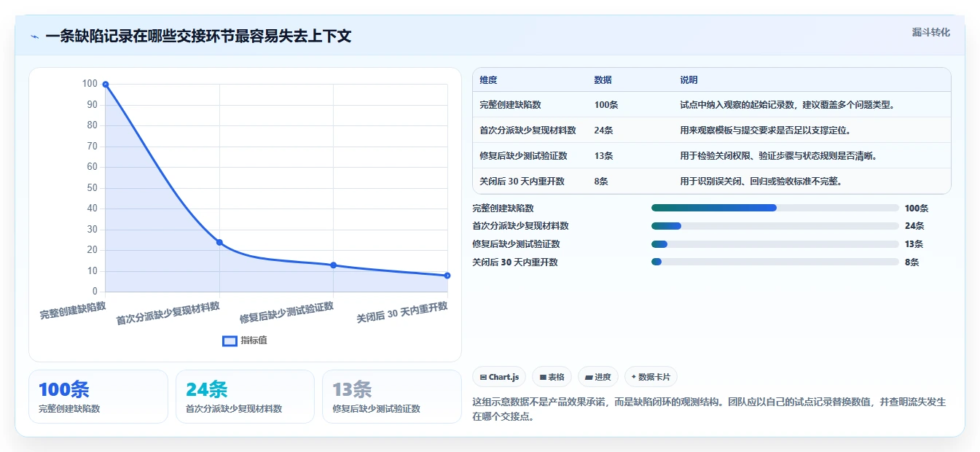The height and width of the screenshot is (452, 980).
Task: Select the 进度 tag chip
Action: pos(597,377)
